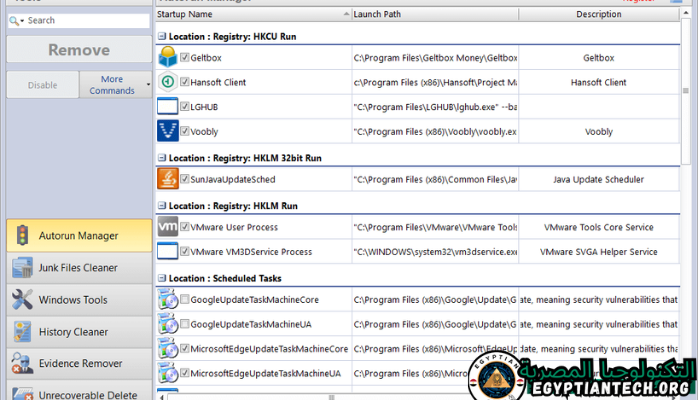Viewport: 698px width, 400px height.
Task: Click the Description column header
Action: tap(599, 14)
